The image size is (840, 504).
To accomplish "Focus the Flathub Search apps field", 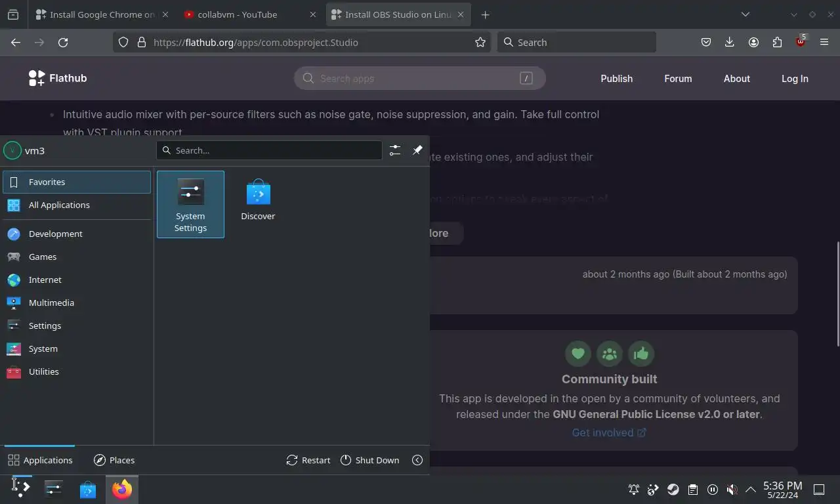I will pyautogui.click(x=420, y=78).
